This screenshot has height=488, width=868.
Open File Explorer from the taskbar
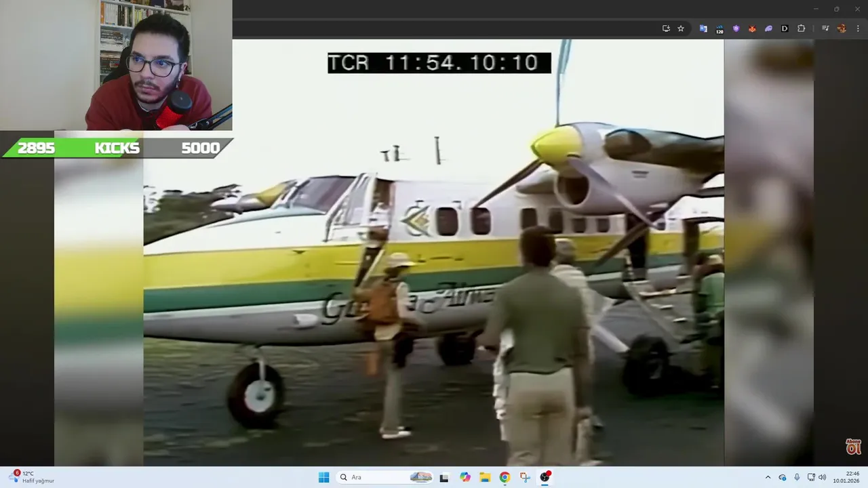(x=485, y=477)
